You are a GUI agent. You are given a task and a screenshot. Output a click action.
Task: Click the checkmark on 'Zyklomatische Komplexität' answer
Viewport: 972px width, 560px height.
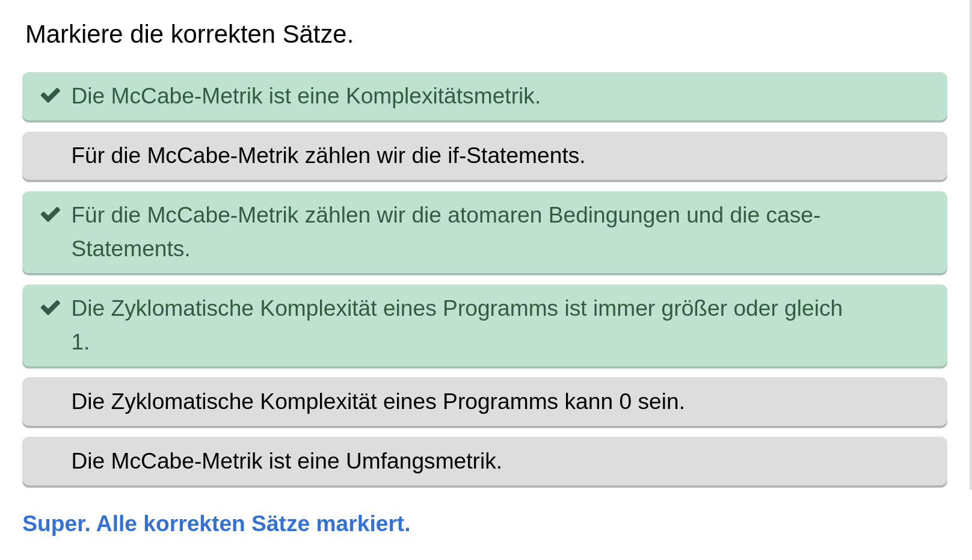click(51, 307)
